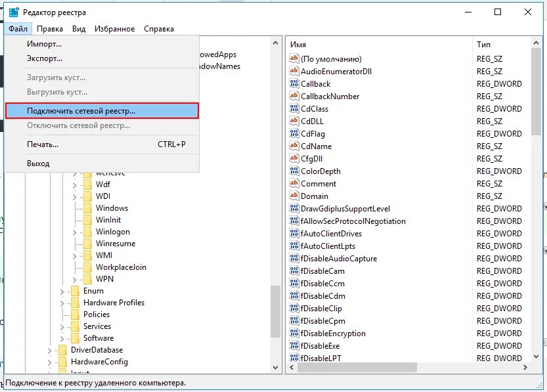Click the ColorDepth DWORD icon

(x=294, y=171)
